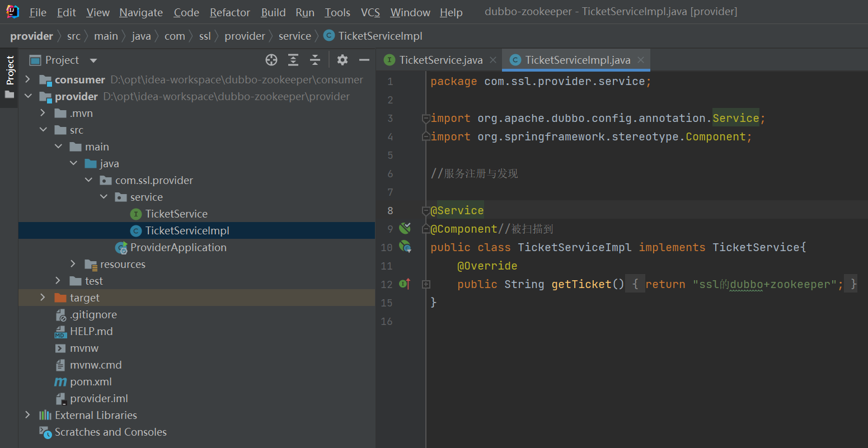This screenshot has height=448, width=868.
Task: Open the Navigate menu
Action: click(141, 12)
